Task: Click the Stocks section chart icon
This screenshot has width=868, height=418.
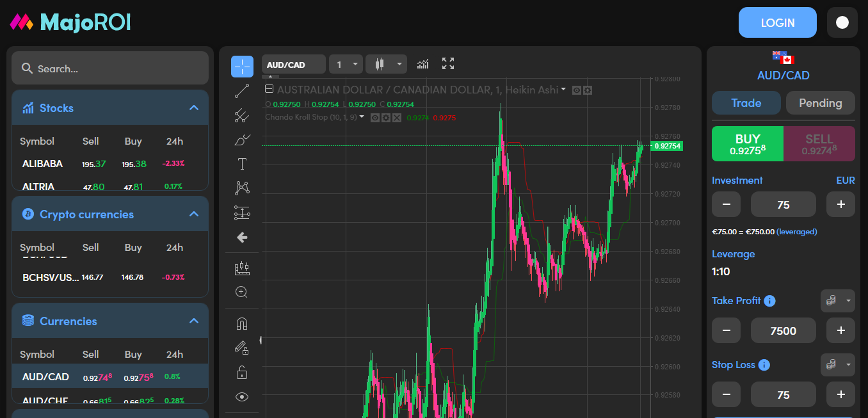Action: click(x=28, y=108)
